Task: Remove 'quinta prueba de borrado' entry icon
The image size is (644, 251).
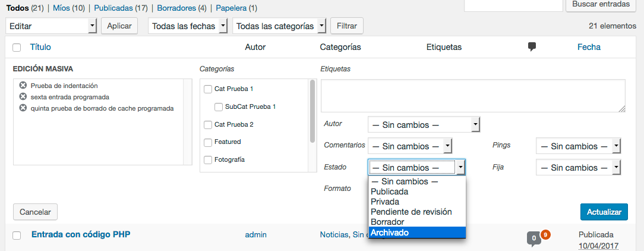Action: point(23,108)
